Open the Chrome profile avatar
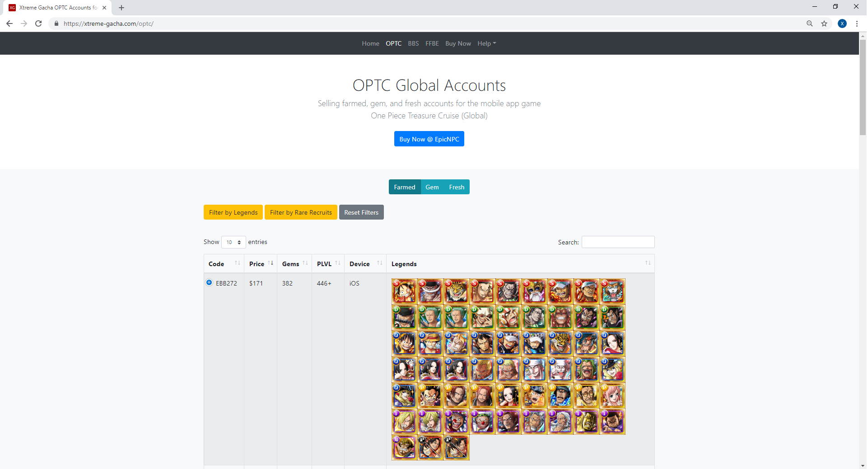 [842, 23]
